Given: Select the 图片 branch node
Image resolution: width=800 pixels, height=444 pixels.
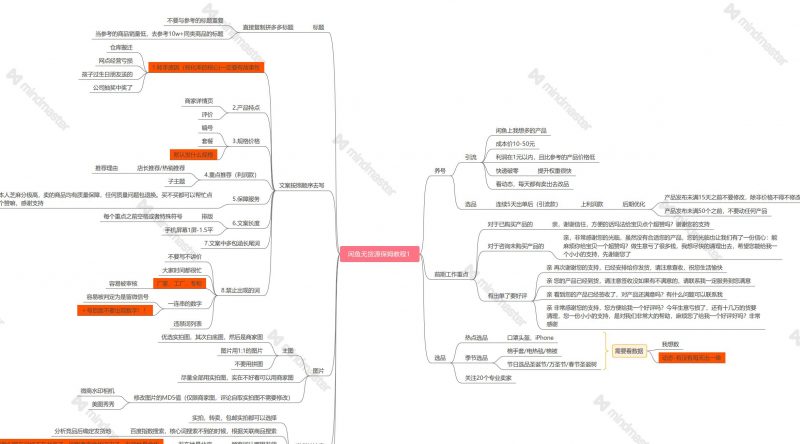Looking at the screenshot, I should click(x=317, y=370).
